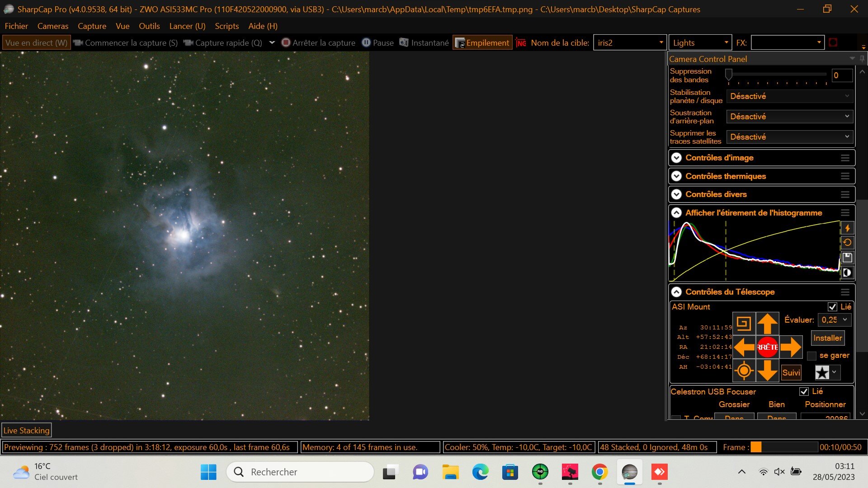Save the histogram stretch with floppy icon
Image resolution: width=868 pixels, height=488 pixels.
pos(847,258)
